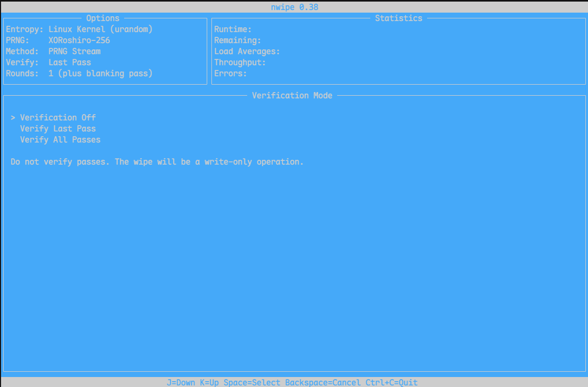This screenshot has height=387, width=588.
Task: Click the Ctrl+C=Quit footer hint
Action: (391, 382)
